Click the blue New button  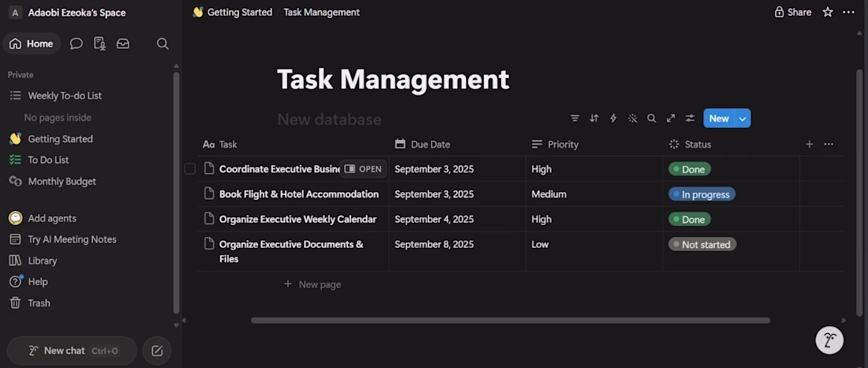coord(719,118)
